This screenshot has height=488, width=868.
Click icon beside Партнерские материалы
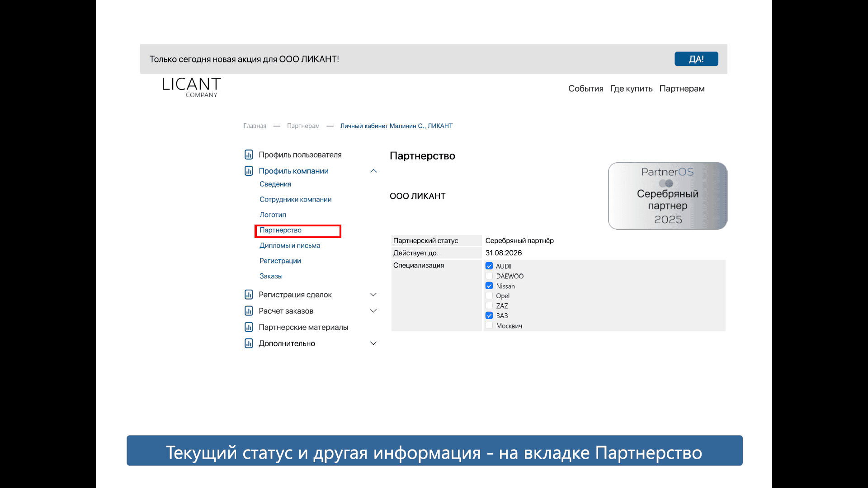tap(249, 327)
